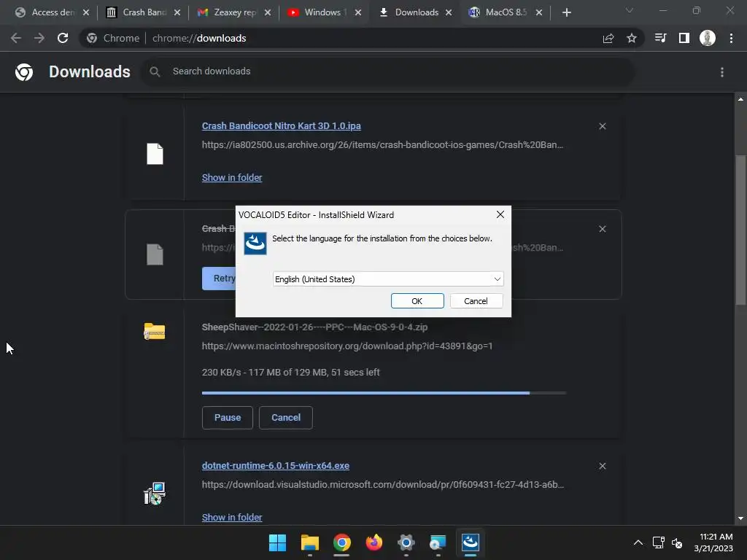Click the macintoshrepository.org download URL
747x560 pixels.
(x=347, y=346)
